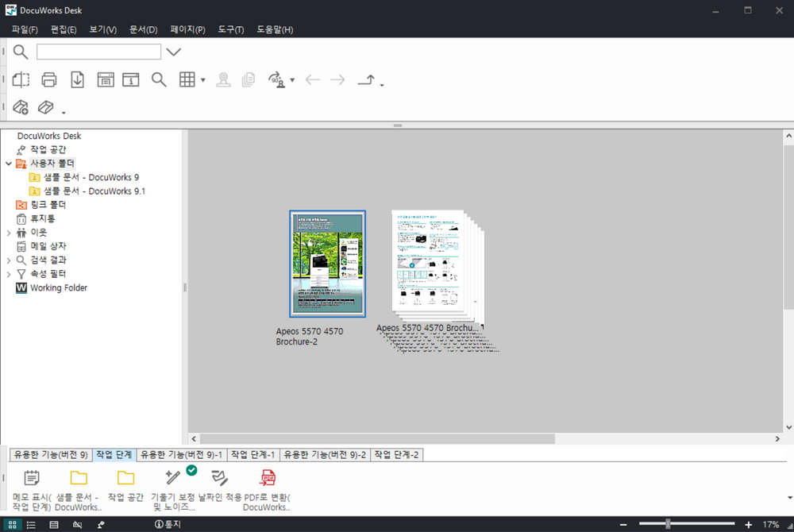The width and height of the screenshot is (794, 532).
Task: Open the 문서(D) menu
Action: coord(143,29)
